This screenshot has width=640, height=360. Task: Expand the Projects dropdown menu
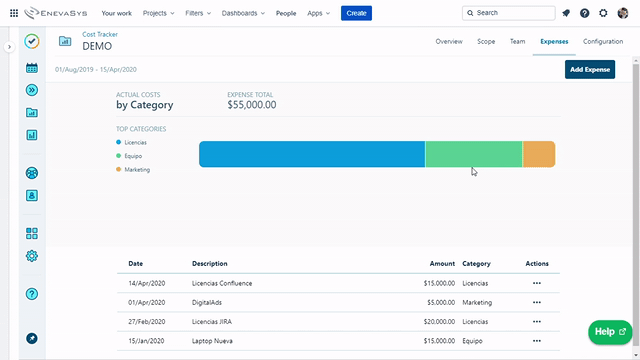tap(158, 13)
